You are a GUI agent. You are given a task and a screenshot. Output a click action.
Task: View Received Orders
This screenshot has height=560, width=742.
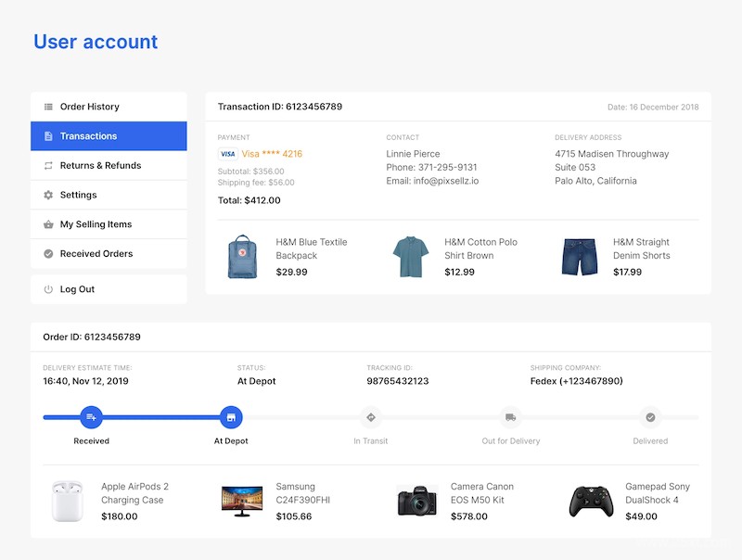(x=109, y=253)
